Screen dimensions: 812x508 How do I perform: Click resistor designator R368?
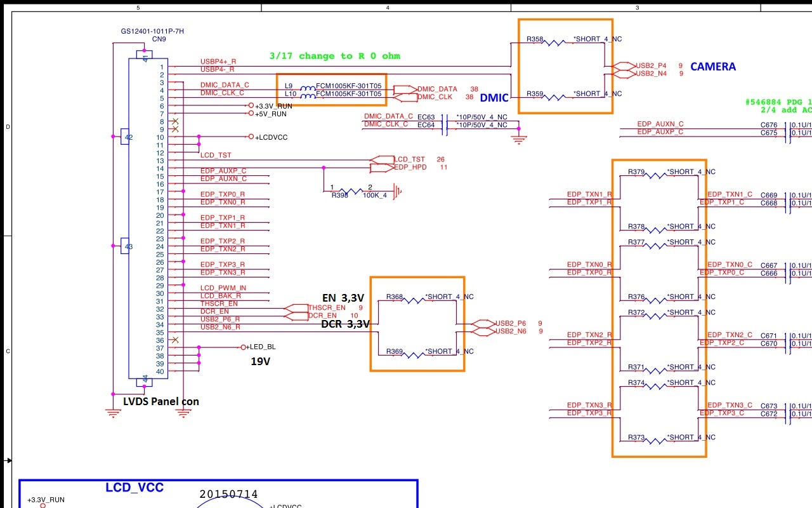click(x=395, y=297)
